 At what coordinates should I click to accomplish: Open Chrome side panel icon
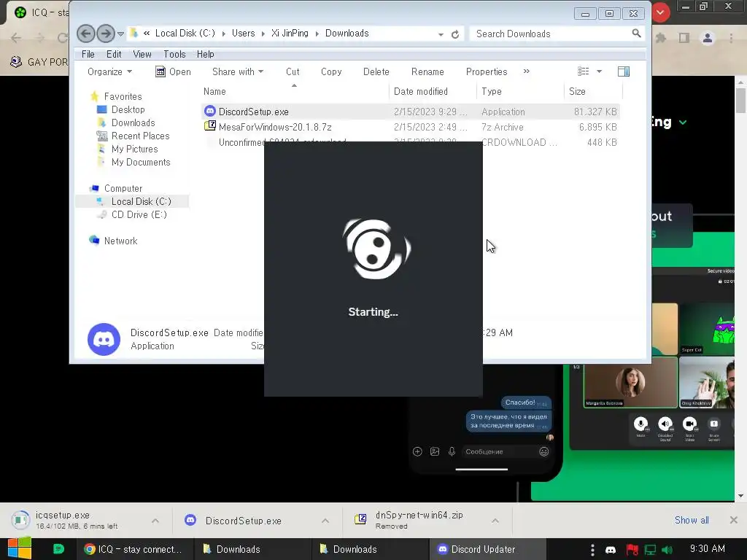684,38
